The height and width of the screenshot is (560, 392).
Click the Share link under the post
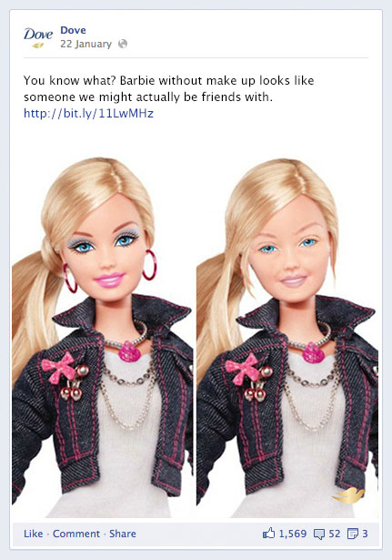(x=123, y=534)
